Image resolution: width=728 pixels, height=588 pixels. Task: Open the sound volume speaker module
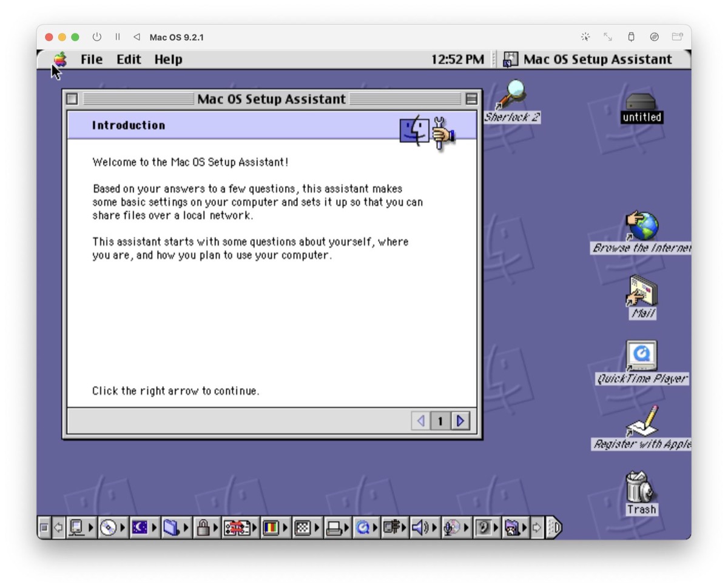[425, 528]
